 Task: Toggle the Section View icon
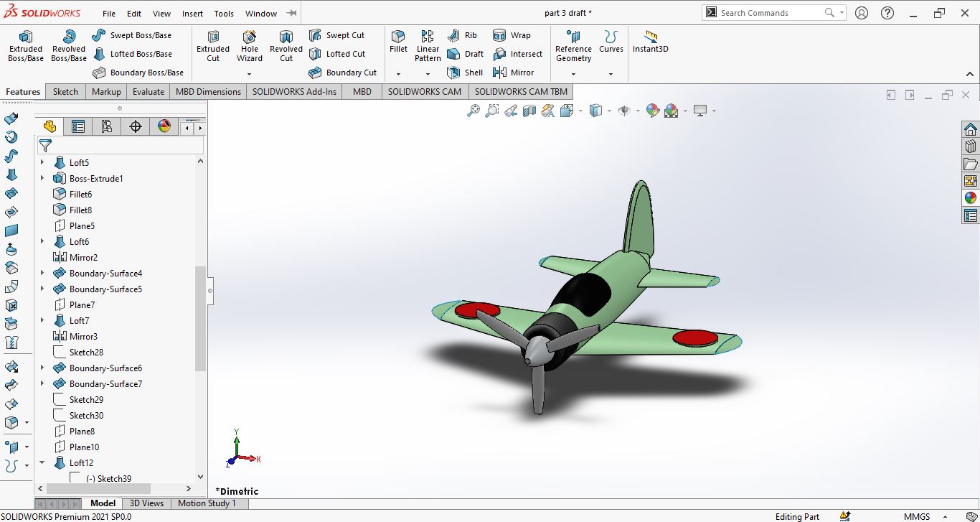529,111
